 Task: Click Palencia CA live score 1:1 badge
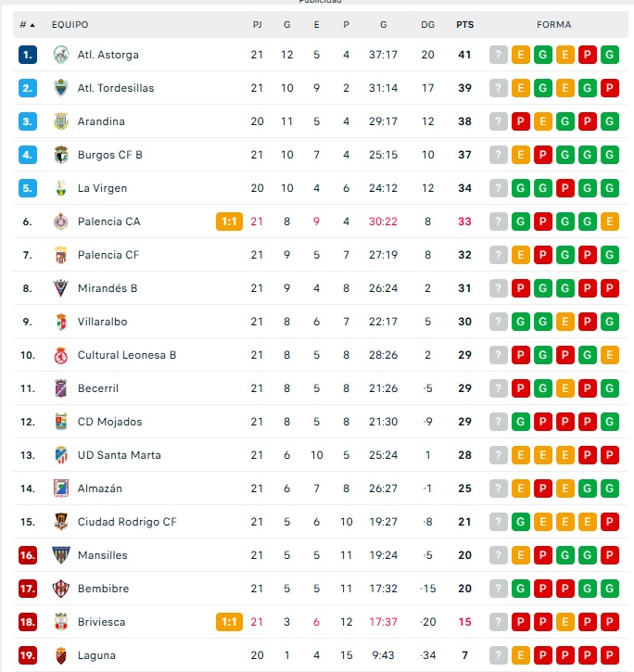coord(229,222)
